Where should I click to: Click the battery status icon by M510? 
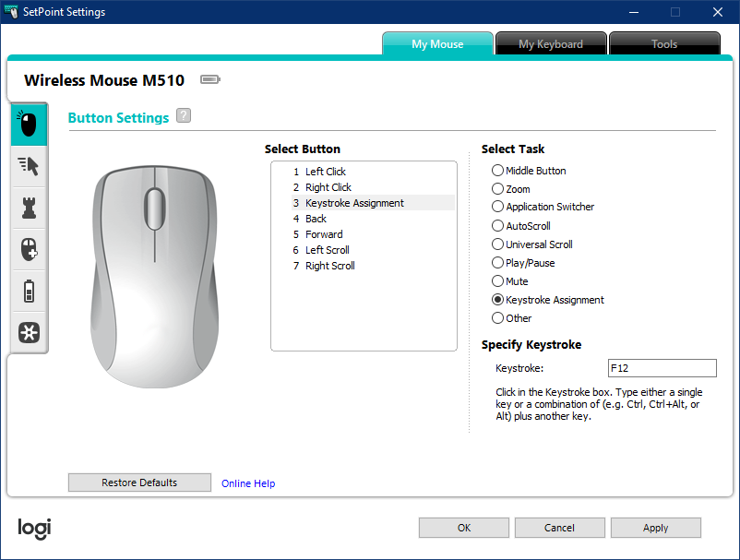tap(210, 79)
